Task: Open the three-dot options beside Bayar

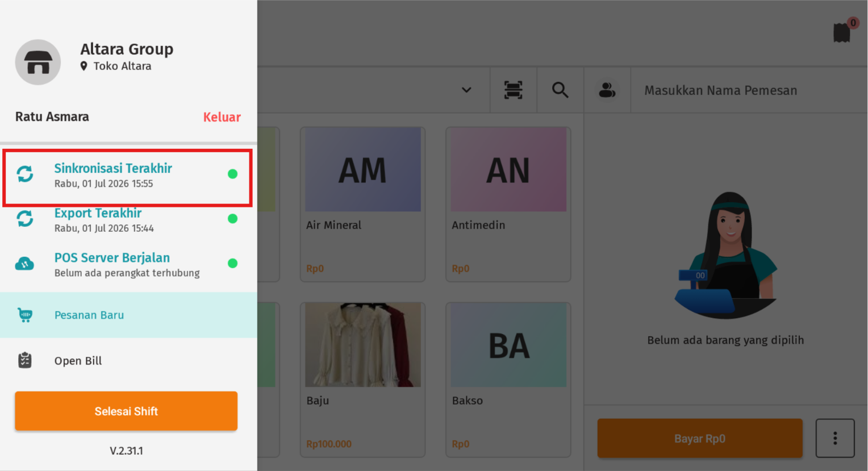Action: 835,438
